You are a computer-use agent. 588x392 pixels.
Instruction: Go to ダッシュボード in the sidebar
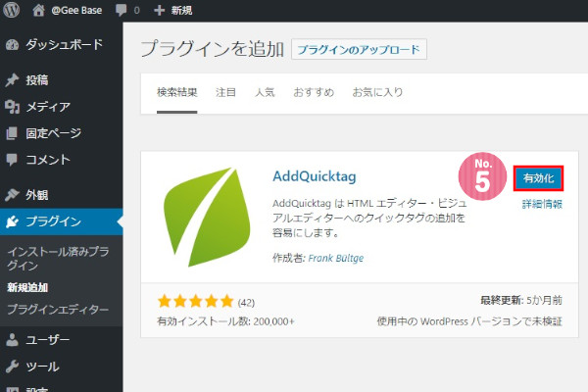coord(64,45)
